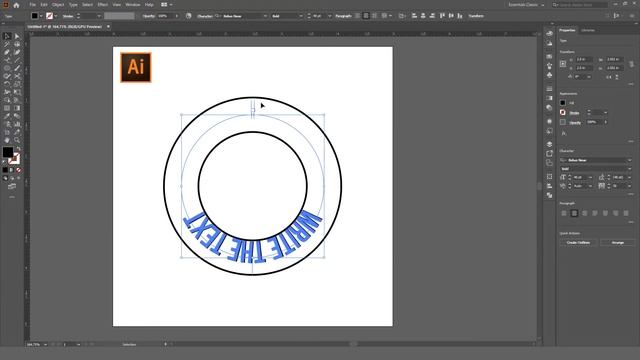Open the Align panel in the dock
The image size is (640, 360).
549,186
